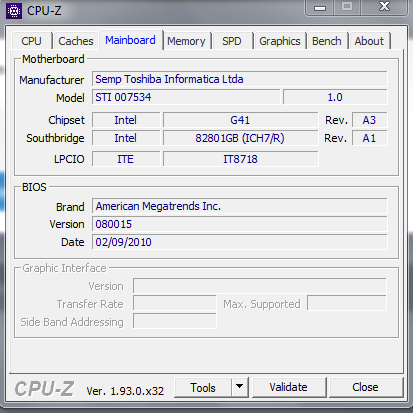Close the window with the X button
This screenshot has height=413, width=413.
click(x=384, y=7)
